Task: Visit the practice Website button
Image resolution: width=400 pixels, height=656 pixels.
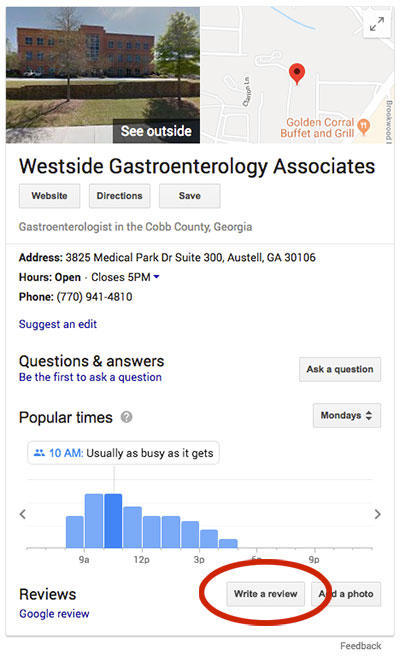Action: [x=49, y=196]
